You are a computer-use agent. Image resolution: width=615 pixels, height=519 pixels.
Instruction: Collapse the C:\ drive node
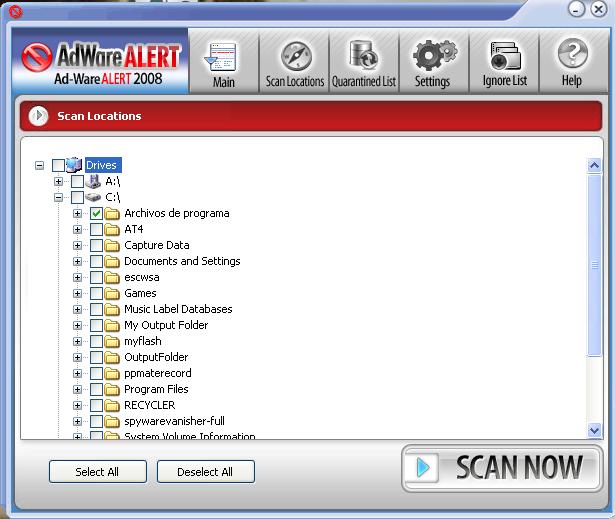coord(58,197)
